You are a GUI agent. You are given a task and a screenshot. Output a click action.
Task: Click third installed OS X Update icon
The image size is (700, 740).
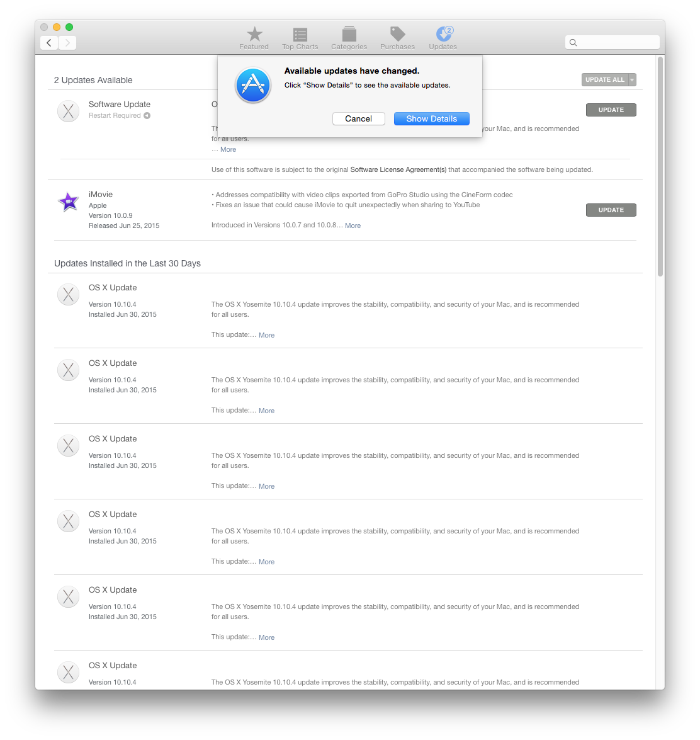click(69, 446)
